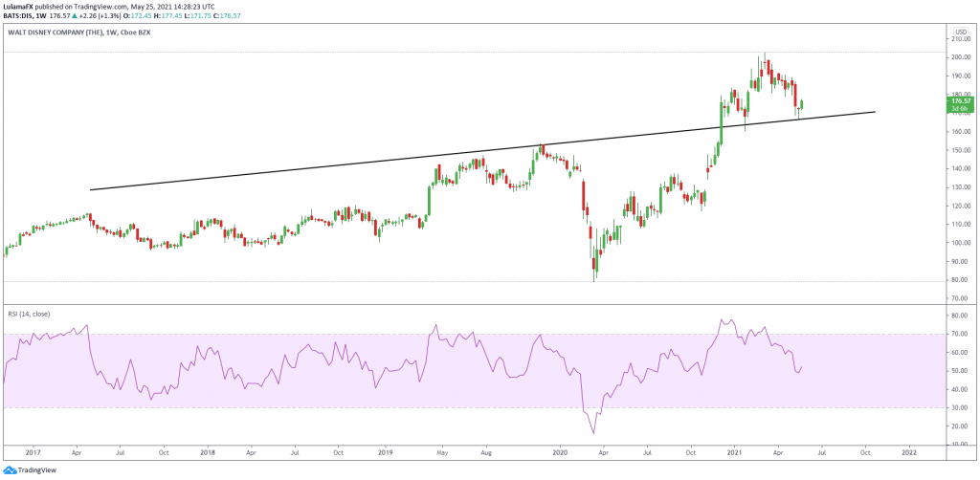
Task: Click the 30.00 label on RSI axis
Action: pyautogui.click(x=961, y=407)
